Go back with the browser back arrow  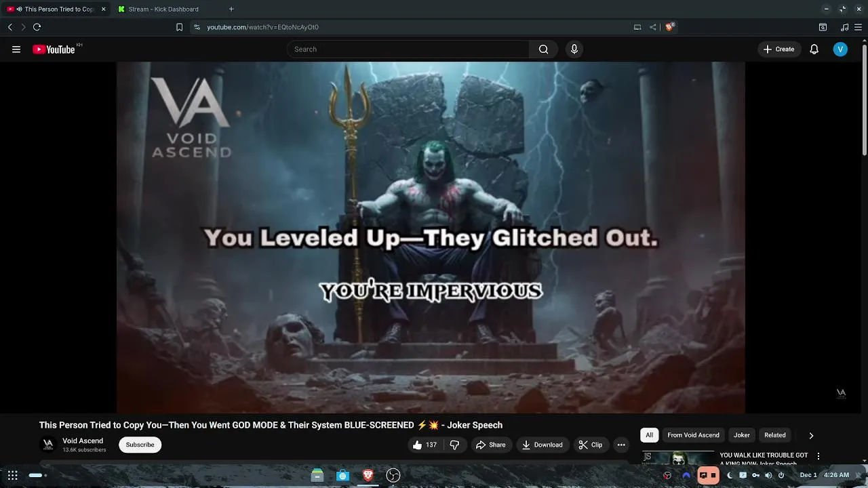coord(10,27)
